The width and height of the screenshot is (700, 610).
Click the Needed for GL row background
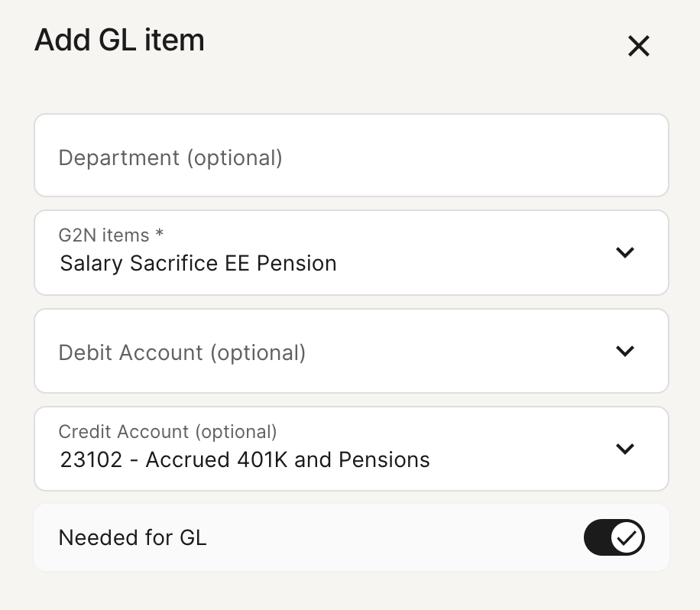click(x=352, y=537)
